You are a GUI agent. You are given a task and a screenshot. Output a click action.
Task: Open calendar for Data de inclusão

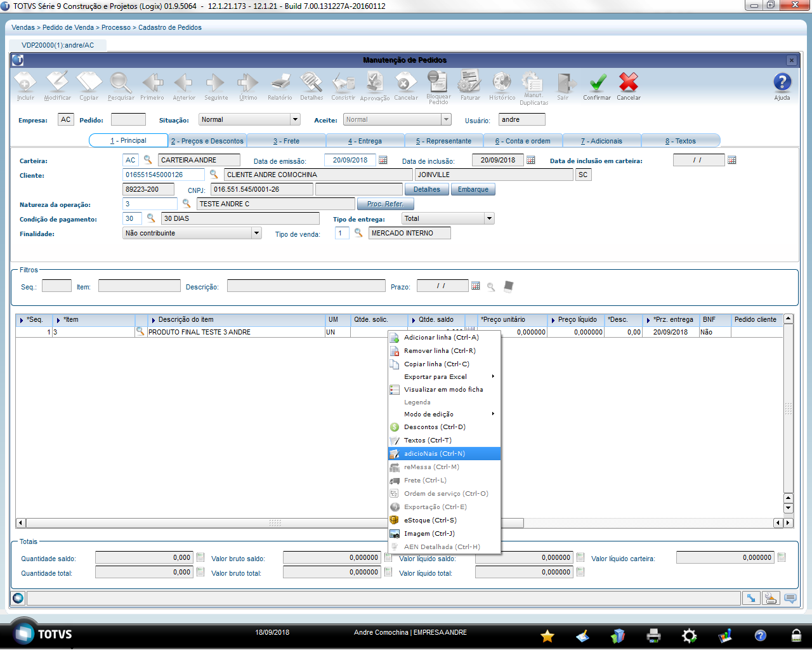click(531, 160)
